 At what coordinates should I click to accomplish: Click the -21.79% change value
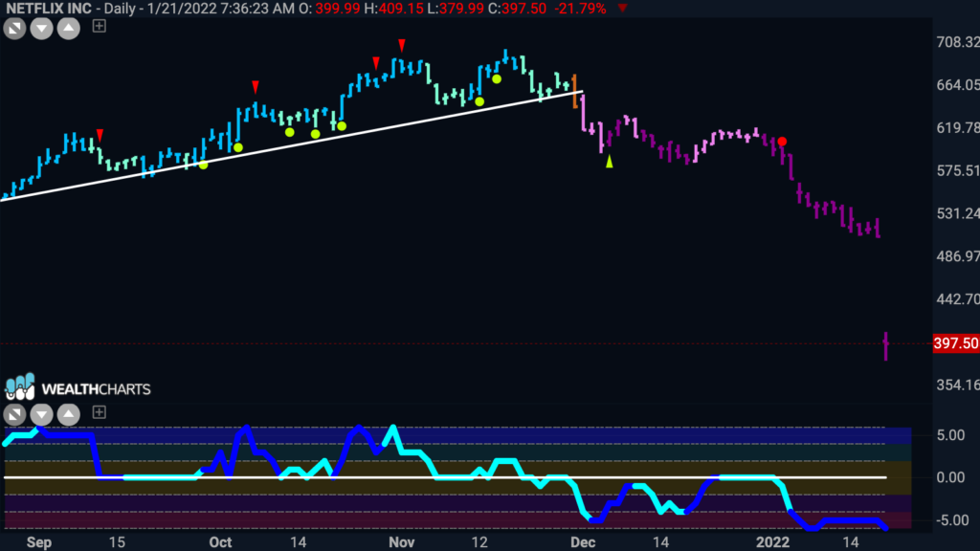[580, 9]
